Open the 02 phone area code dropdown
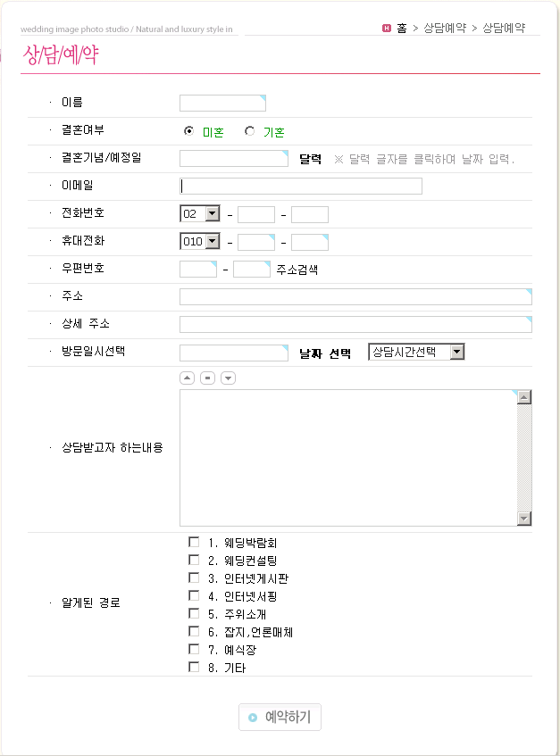 pos(200,213)
